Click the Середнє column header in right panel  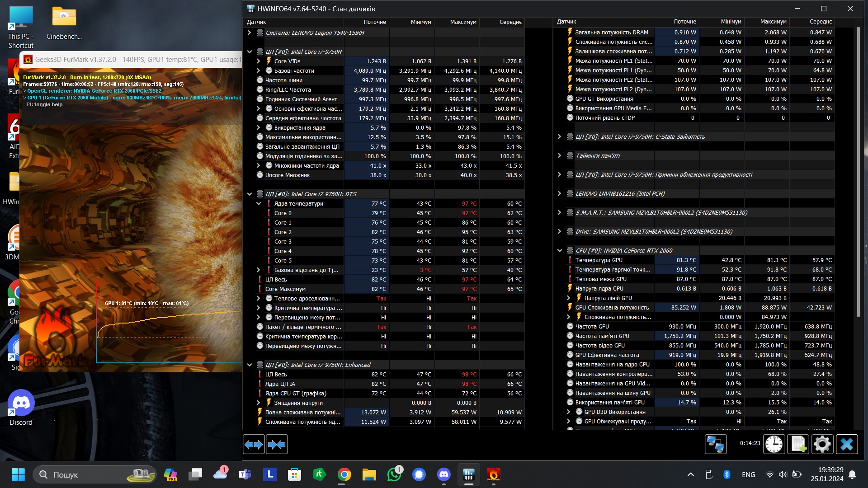820,22
